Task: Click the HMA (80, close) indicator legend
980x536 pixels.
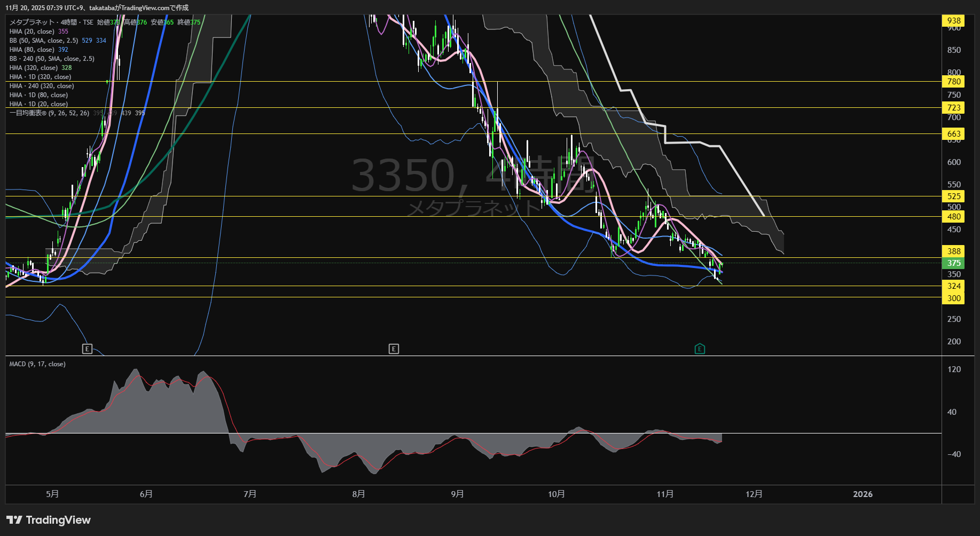Action: click(32, 50)
